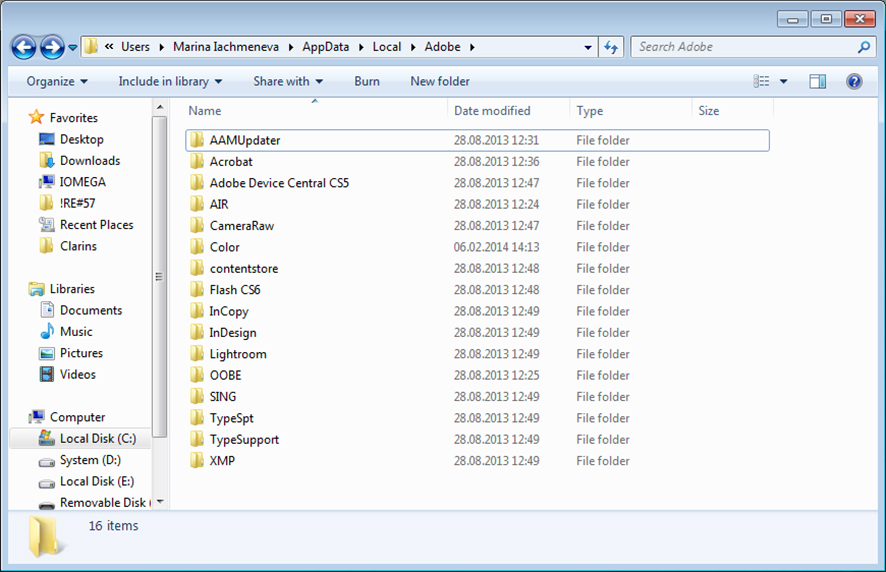The width and height of the screenshot is (886, 572).
Task: Toggle the preview pane
Action: tap(817, 82)
